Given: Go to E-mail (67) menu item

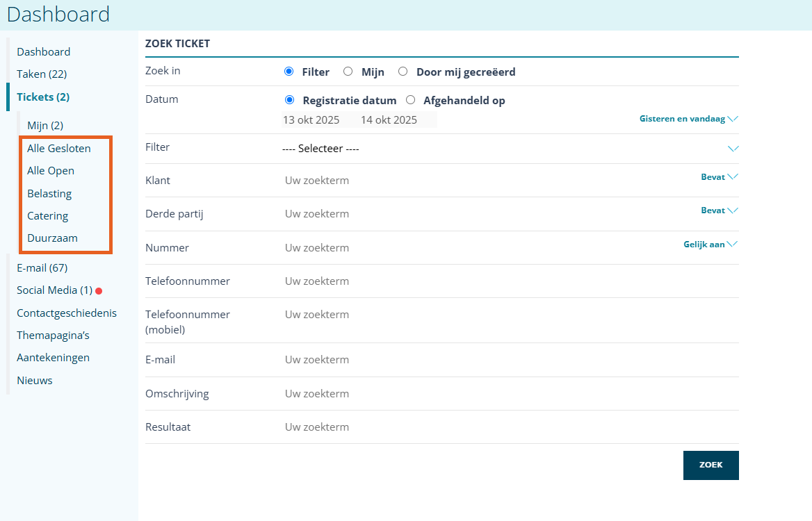Looking at the screenshot, I should 42,268.
